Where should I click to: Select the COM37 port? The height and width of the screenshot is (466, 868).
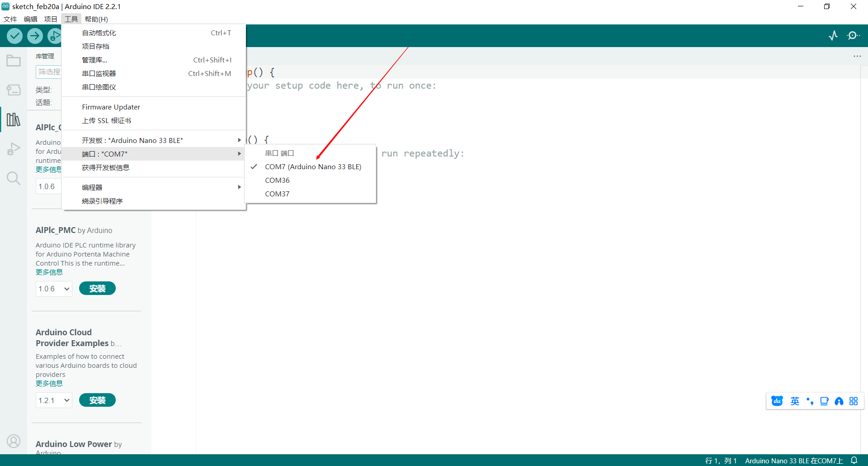tap(311, 194)
